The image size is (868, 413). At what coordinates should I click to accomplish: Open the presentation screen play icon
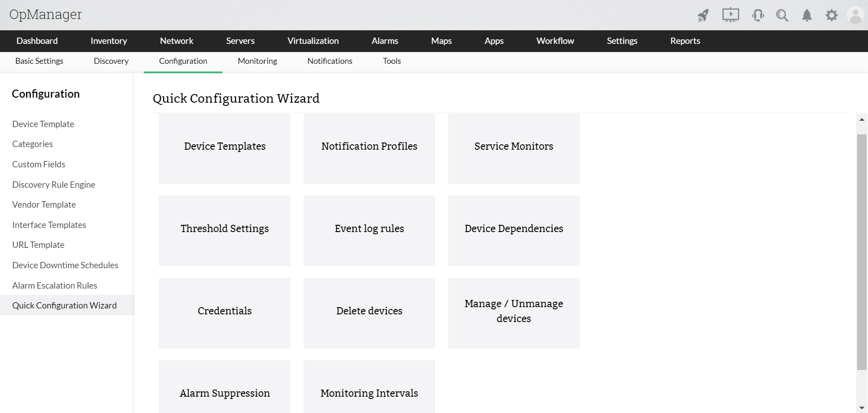[x=730, y=15]
